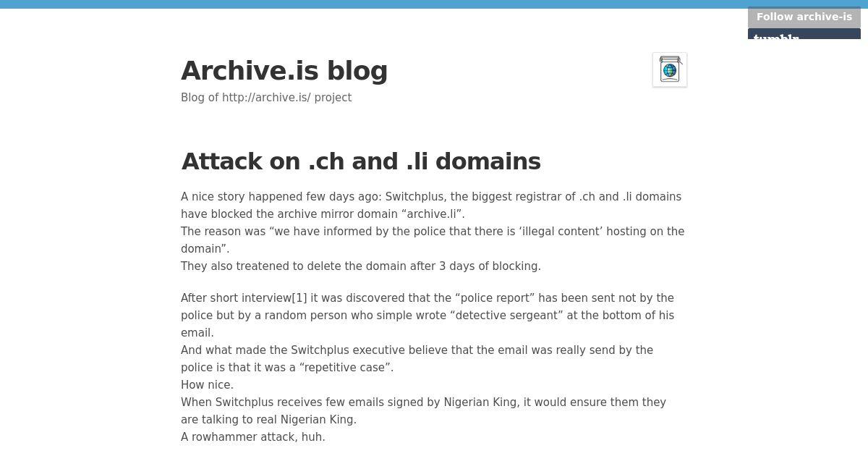
Task: Open the tumblr logo button
Action: (x=804, y=34)
